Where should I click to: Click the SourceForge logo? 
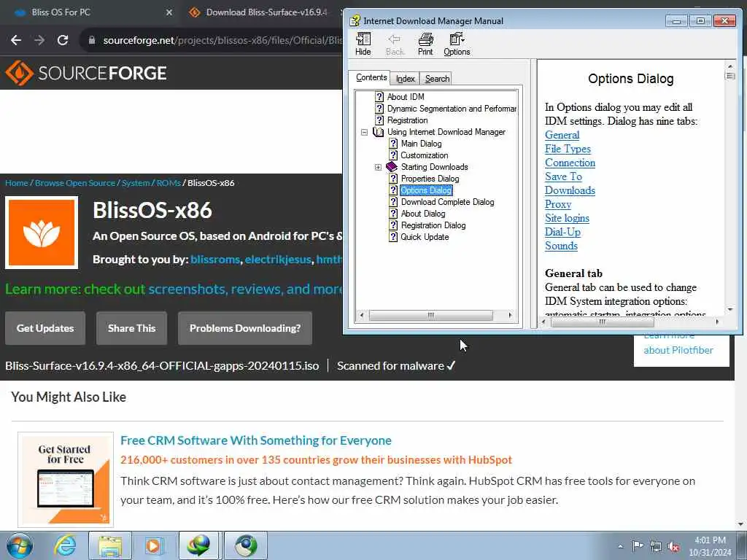pos(86,73)
